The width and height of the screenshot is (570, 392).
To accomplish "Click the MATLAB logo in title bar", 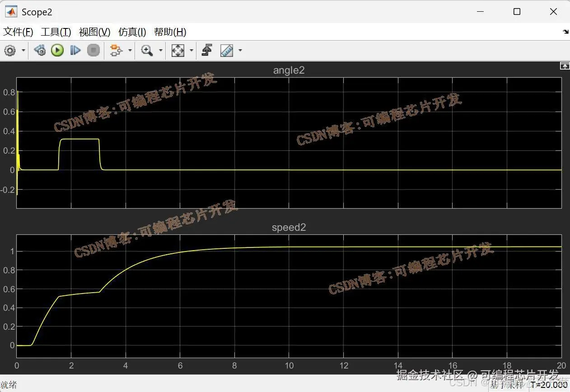I will pyautogui.click(x=11, y=12).
